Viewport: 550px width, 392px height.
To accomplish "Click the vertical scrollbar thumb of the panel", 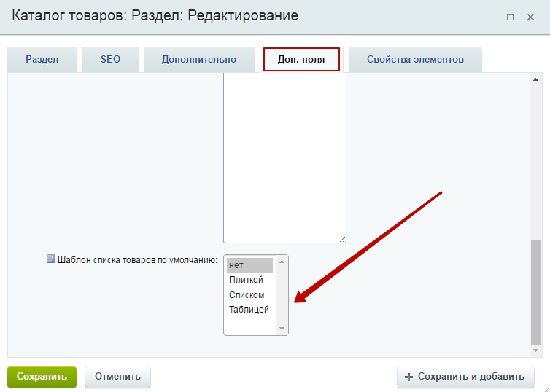I will pyautogui.click(x=535, y=291).
